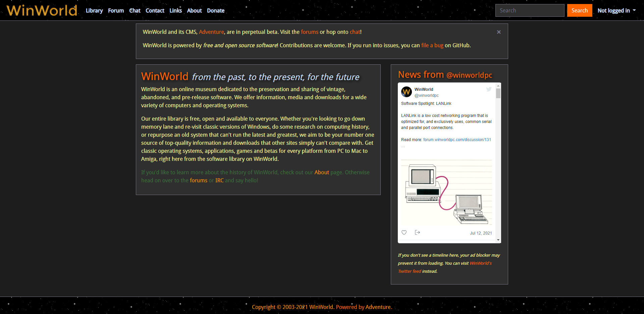This screenshot has height=314, width=644.
Task: Open the forums link in the notice
Action: tap(309, 32)
